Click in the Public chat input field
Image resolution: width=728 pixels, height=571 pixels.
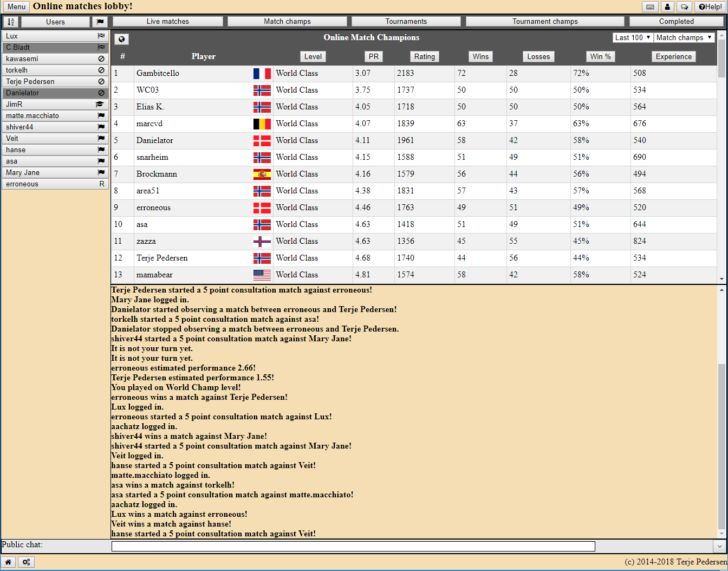(x=353, y=546)
